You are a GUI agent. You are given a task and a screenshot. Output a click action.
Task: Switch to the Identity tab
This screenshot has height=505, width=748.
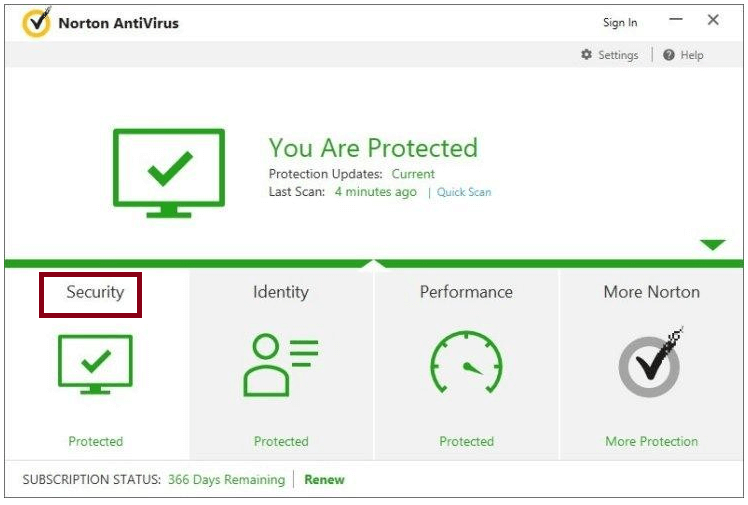[280, 292]
